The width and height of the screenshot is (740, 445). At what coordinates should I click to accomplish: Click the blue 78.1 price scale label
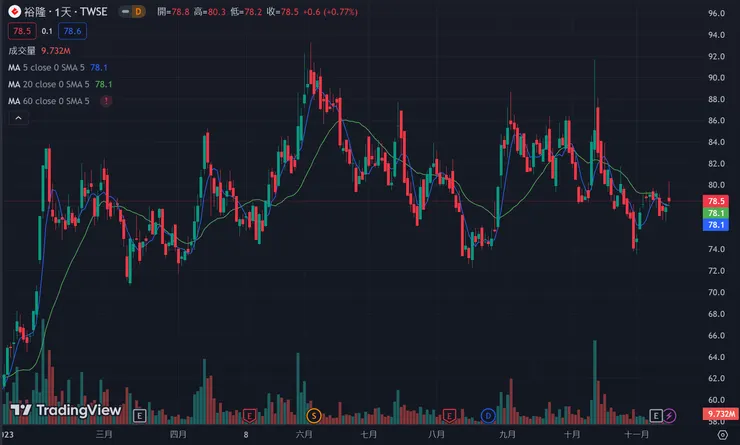coord(716,225)
